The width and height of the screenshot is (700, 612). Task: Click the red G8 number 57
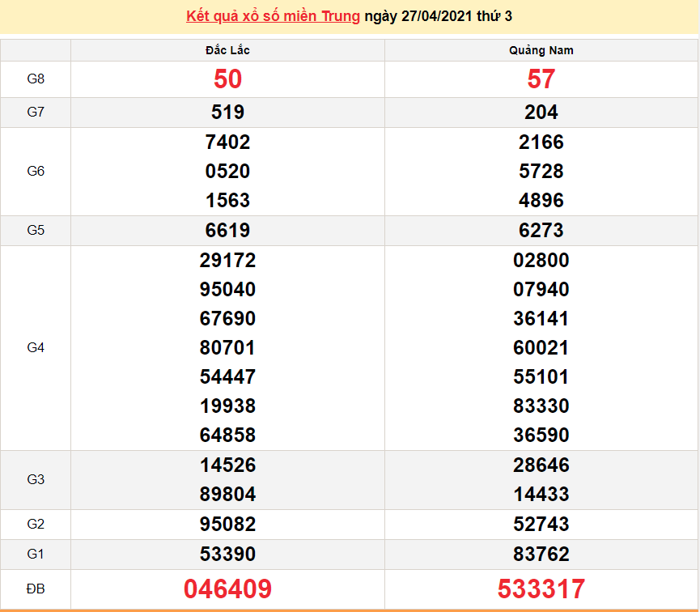(541, 79)
